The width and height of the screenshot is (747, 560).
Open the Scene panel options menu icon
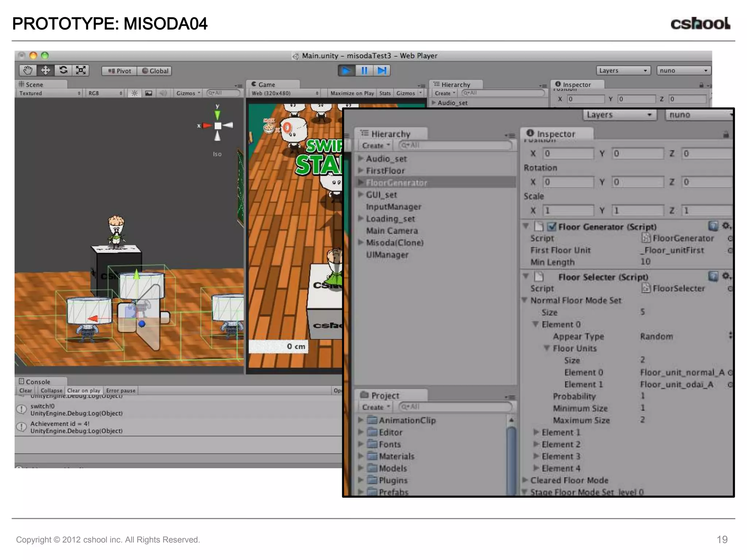tap(239, 86)
